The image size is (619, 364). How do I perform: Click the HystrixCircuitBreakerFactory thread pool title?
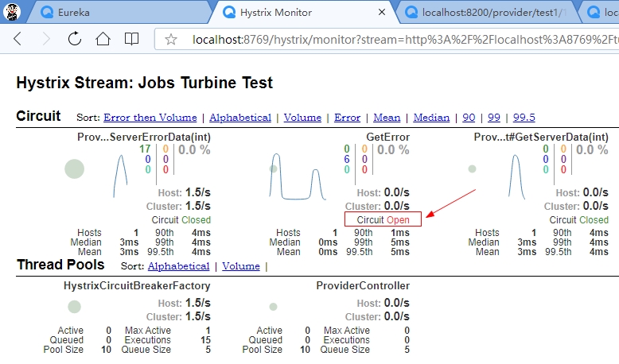pos(137,286)
